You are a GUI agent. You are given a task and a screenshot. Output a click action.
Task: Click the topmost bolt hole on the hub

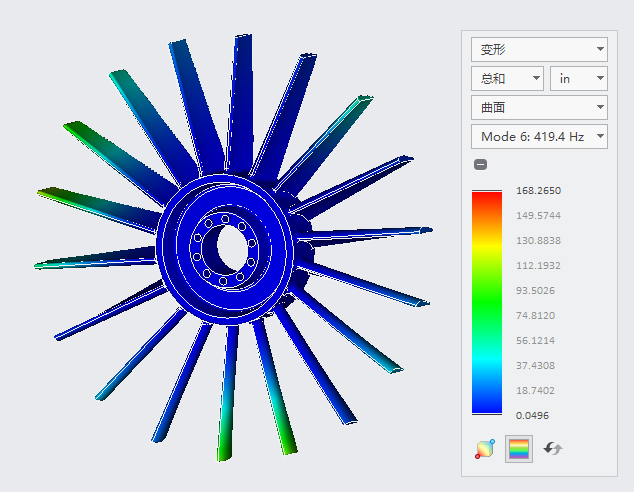[225, 220]
